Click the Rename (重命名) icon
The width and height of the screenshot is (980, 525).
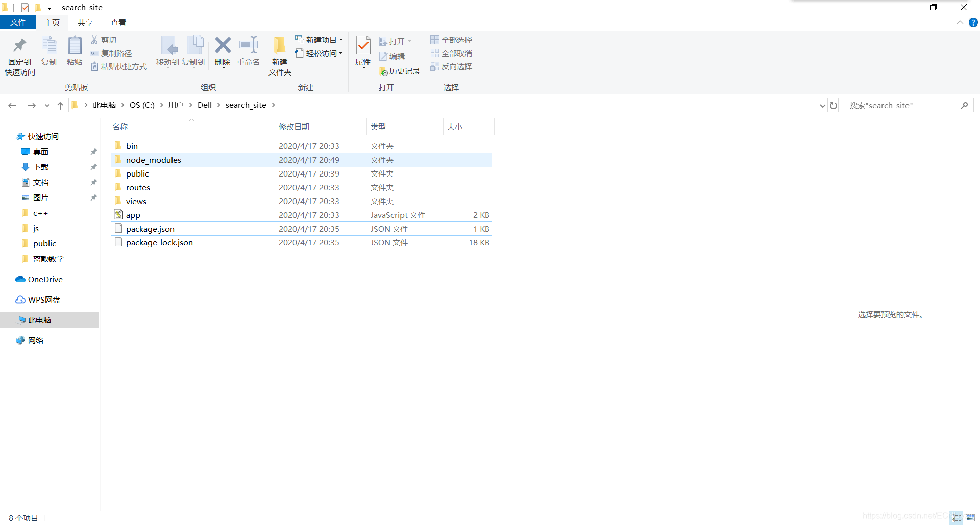point(249,45)
